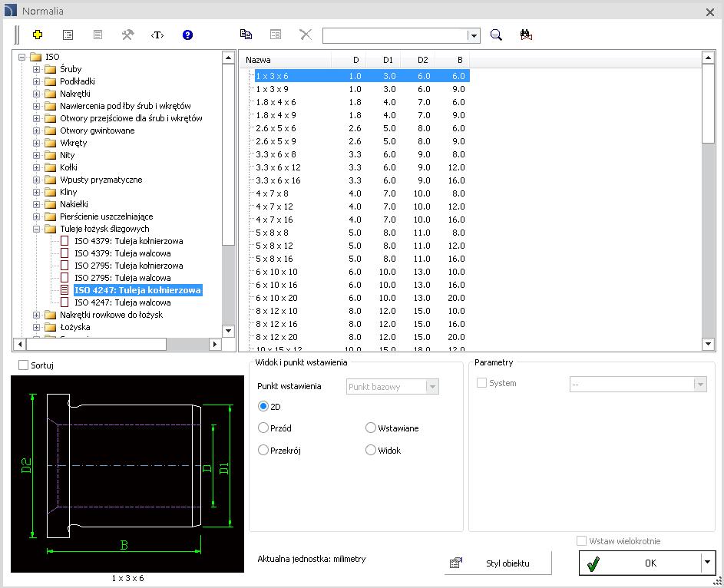Select the Przód view radio button

[263, 428]
